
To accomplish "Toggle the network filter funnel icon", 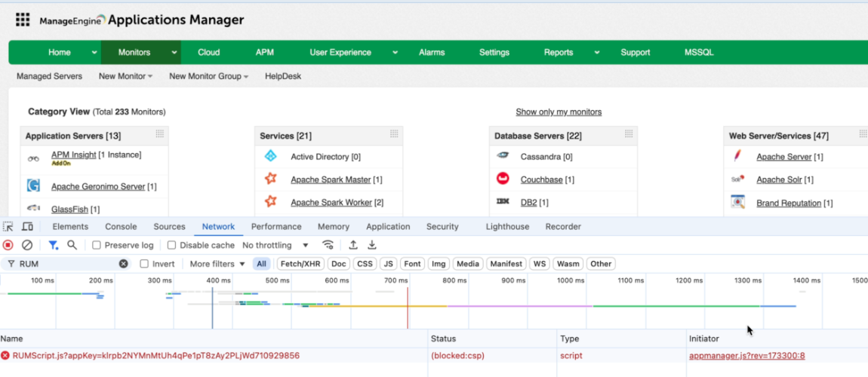I will (x=53, y=245).
